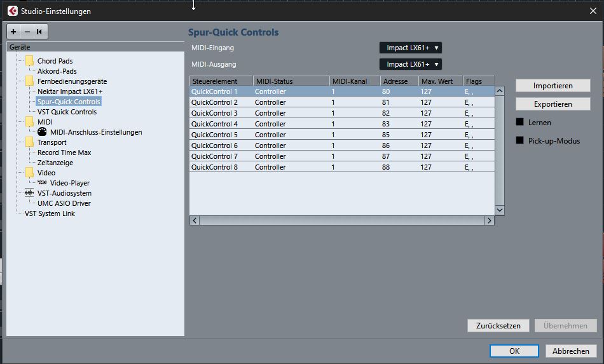
Task: Click the Importieren button
Action: coord(553,86)
